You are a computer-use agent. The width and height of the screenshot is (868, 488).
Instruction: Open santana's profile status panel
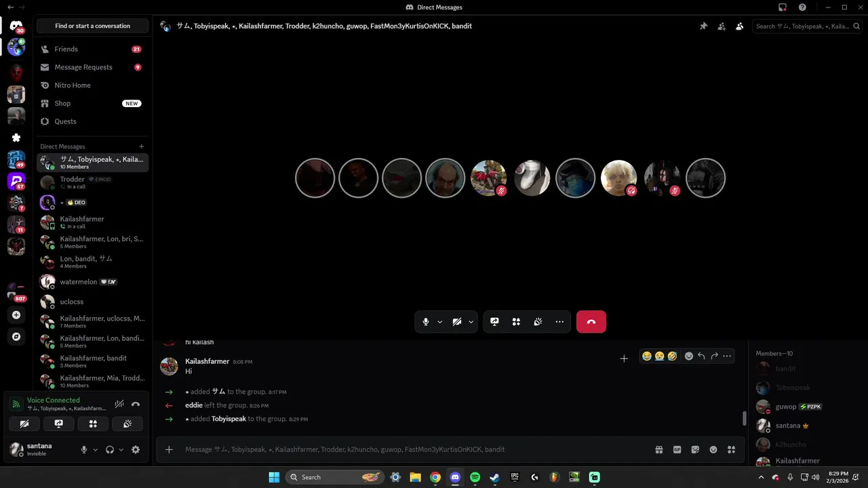tap(41, 449)
